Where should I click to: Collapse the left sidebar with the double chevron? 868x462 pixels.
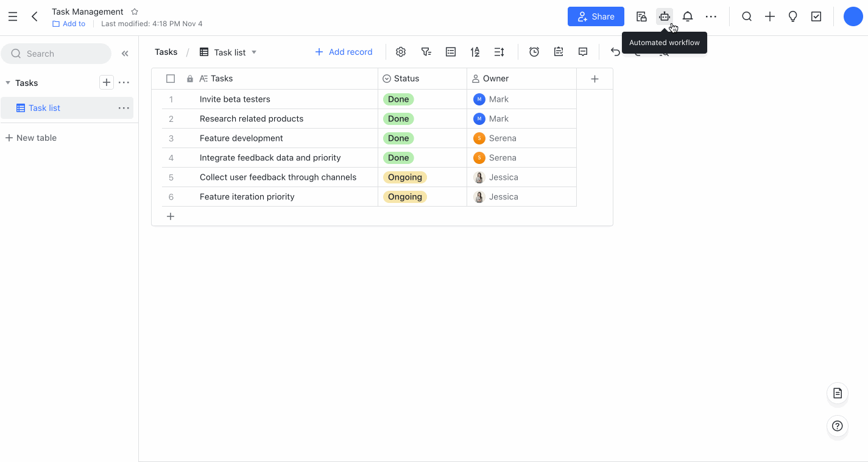125,53
